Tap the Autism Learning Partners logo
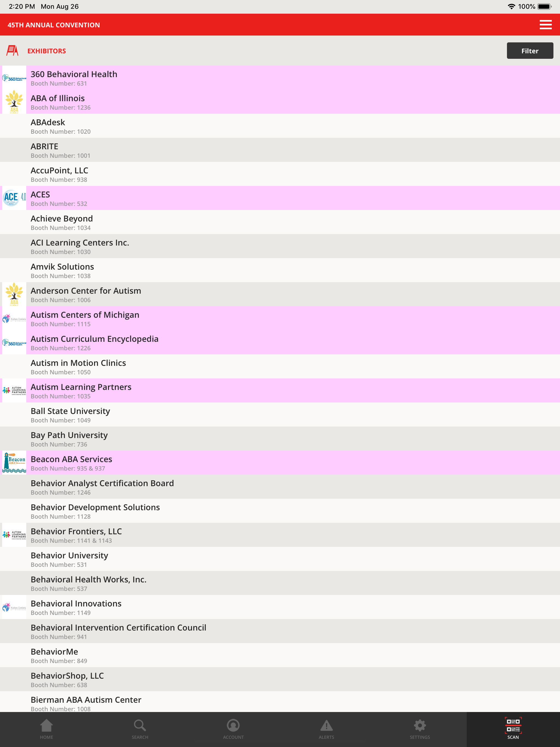This screenshot has height=747, width=560. click(14, 390)
